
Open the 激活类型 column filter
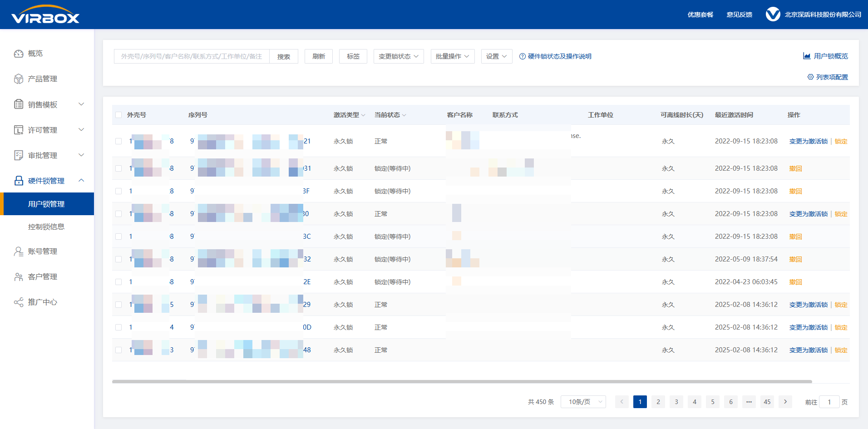tap(363, 115)
